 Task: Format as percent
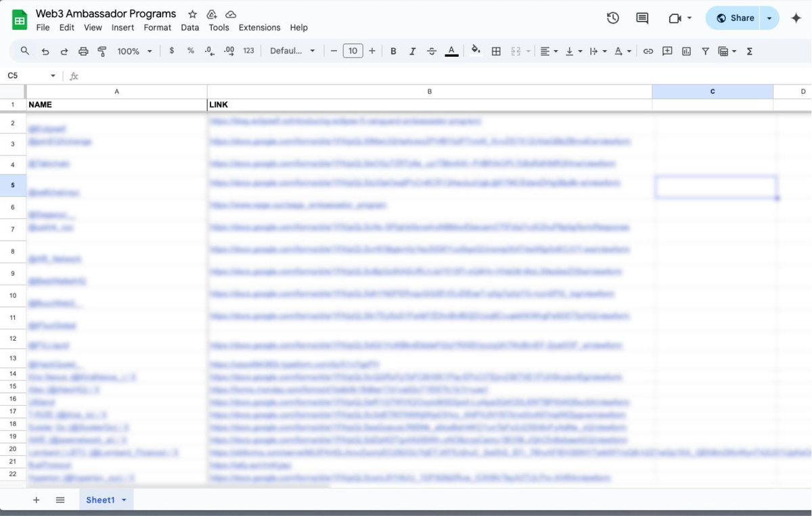click(191, 51)
